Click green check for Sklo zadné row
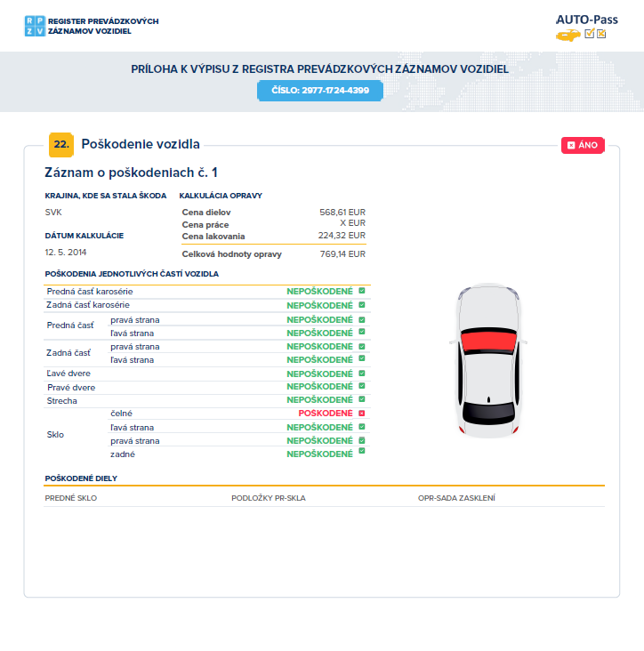The width and height of the screenshot is (644, 651). pyautogui.click(x=362, y=452)
